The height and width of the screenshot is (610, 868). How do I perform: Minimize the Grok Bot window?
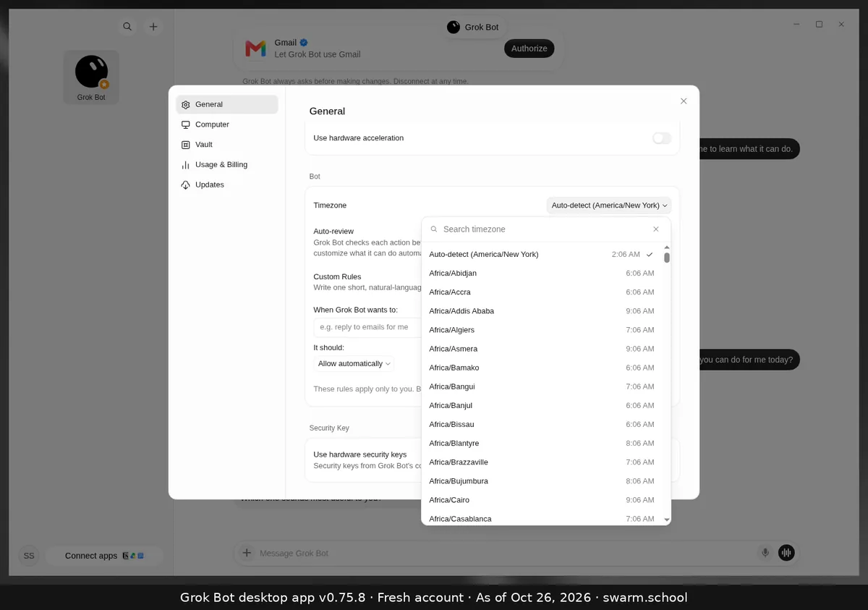[797, 25]
